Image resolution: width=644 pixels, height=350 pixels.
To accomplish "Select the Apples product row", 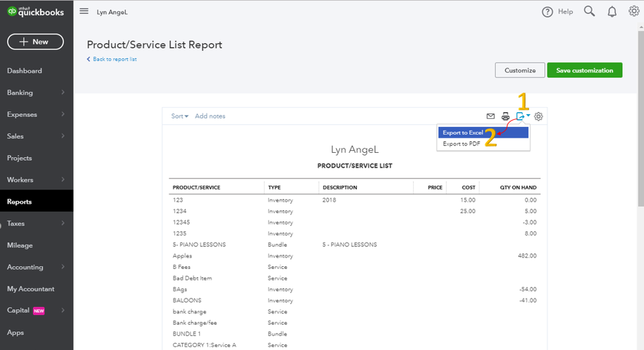I will pos(354,256).
